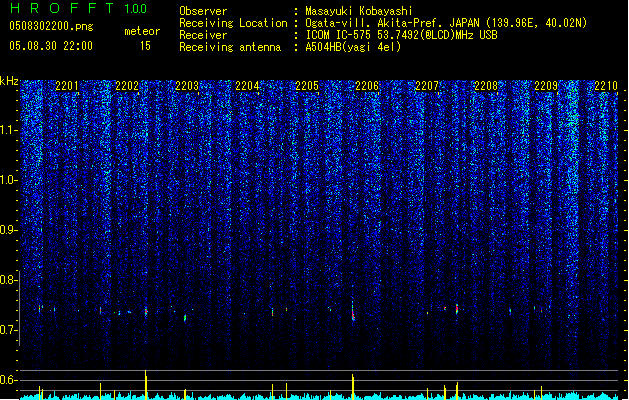Click the time marker 2201
Screen dimensions: 629x400
pyautogui.click(x=67, y=86)
